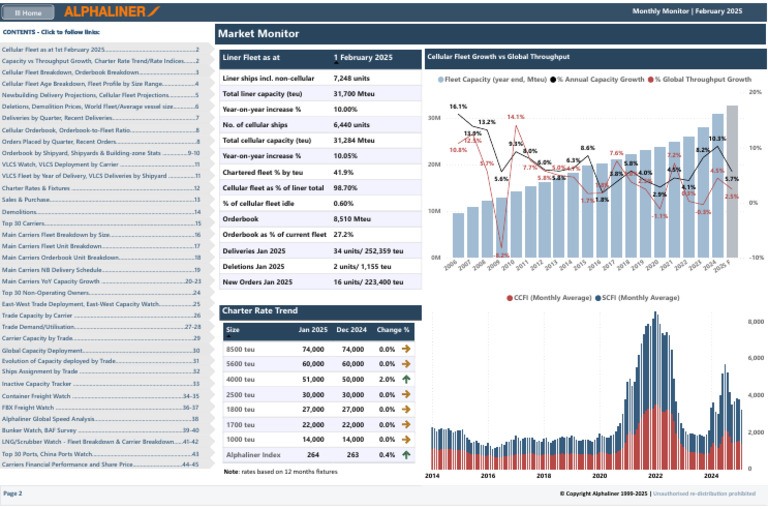Toggle % Global Throughput Growth legend marker

650,79
